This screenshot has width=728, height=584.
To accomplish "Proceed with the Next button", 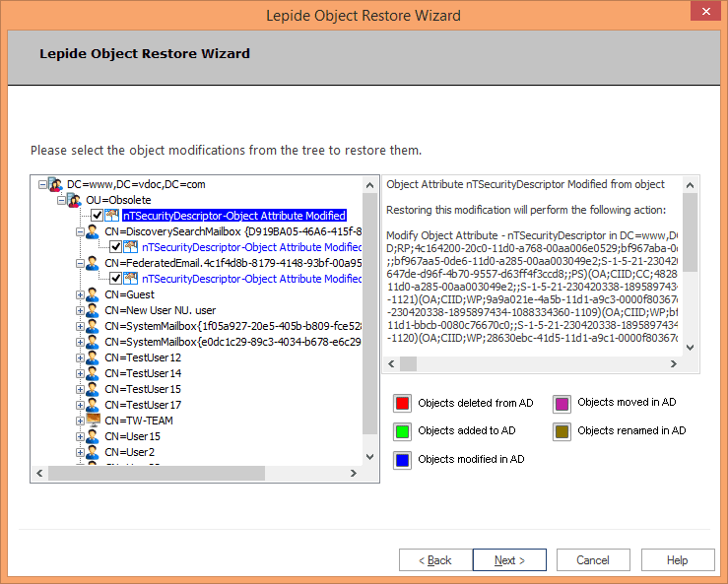I will 509,560.
